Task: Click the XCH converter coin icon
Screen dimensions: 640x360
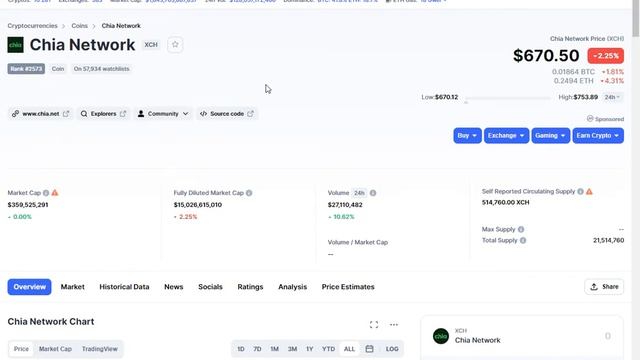Action: coord(441,336)
